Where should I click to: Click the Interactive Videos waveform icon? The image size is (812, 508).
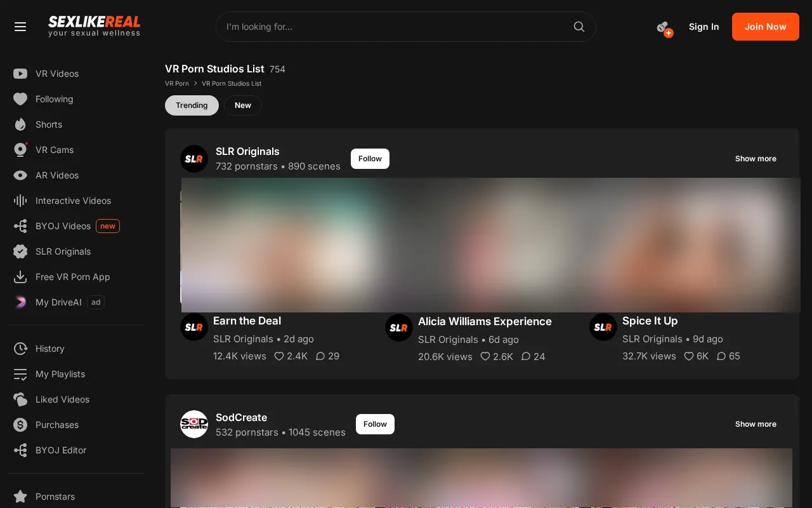coord(20,201)
